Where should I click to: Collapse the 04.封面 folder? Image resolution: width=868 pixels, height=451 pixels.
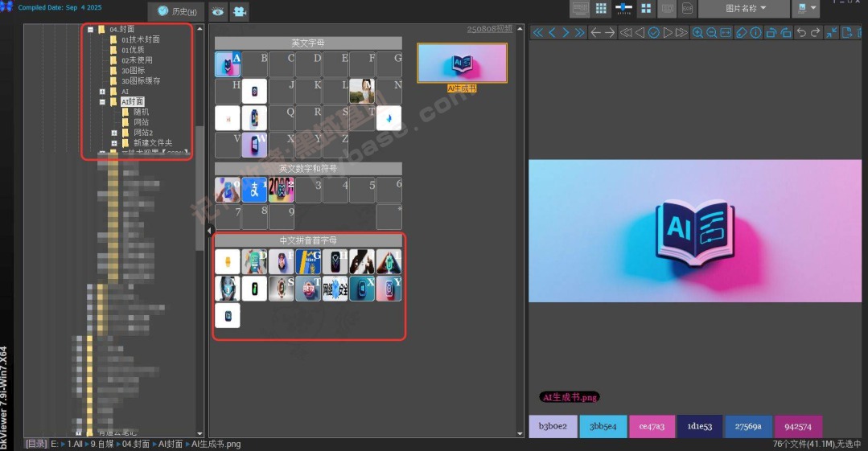pyautogui.click(x=90, y=29)
